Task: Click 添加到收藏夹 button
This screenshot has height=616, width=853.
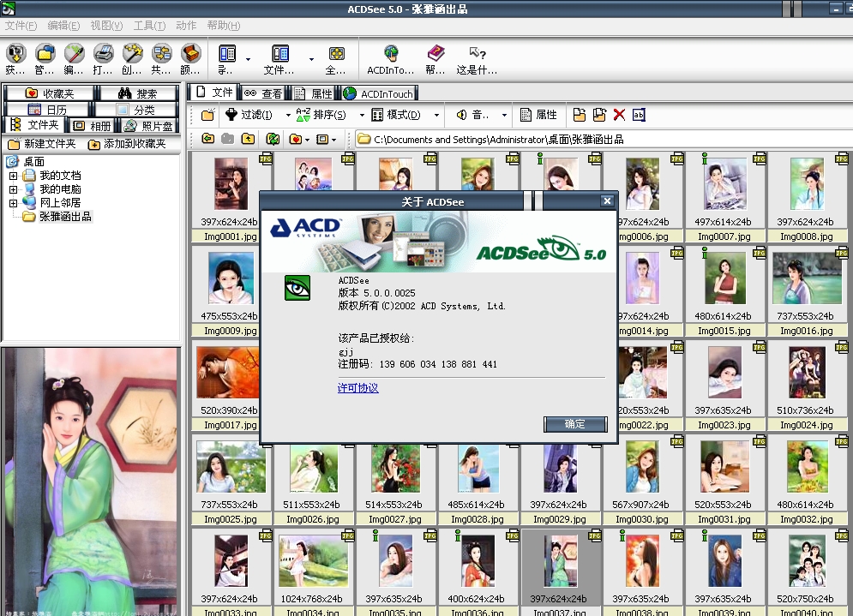Action: [127, 144]
